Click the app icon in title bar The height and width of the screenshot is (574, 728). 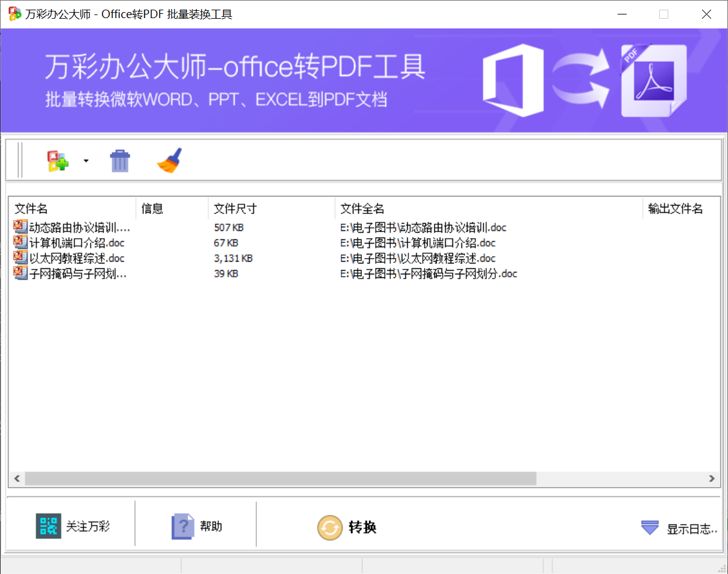14,14
